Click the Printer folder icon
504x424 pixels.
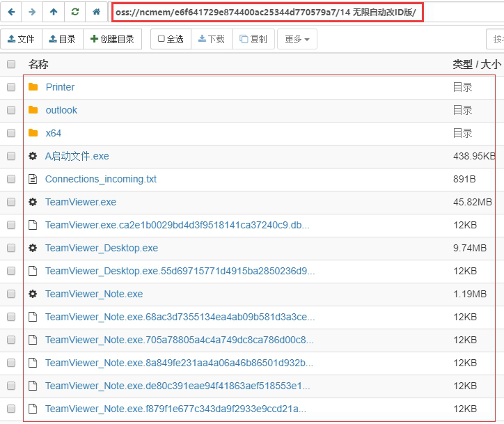(x=33, y=87)
